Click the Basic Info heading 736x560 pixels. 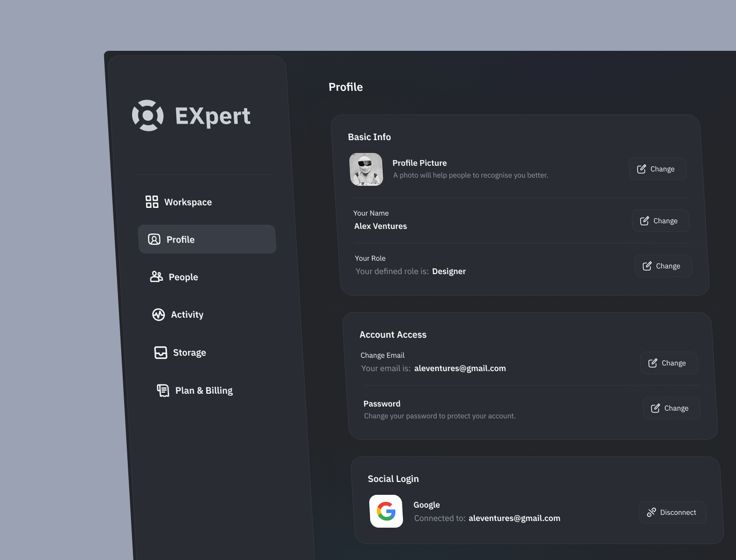click(x=370, y=137)
